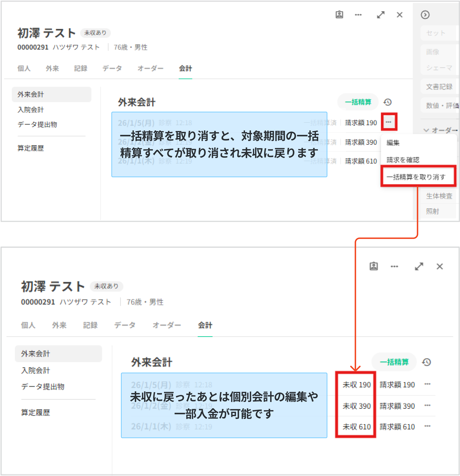Switch to the 外来 tab in upper window
Screen dimensions: 460x476
[x=52, y=69]
